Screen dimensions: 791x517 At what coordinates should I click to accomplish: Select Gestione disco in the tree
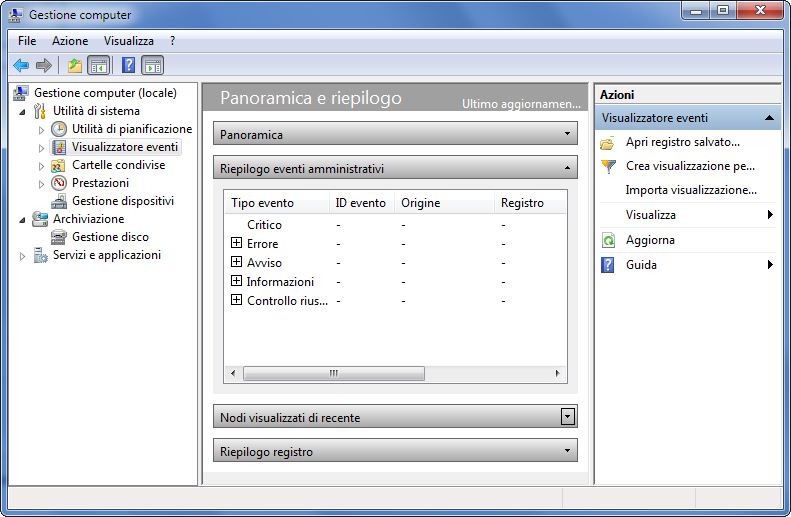click(110, 237)
